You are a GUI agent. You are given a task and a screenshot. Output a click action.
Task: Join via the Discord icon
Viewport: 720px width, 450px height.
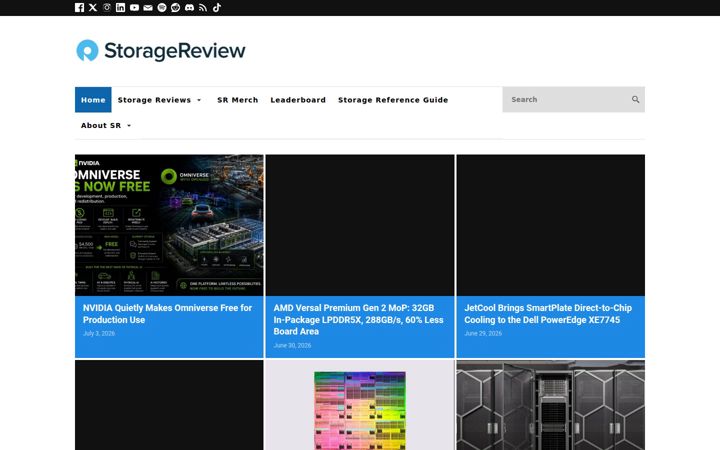point(189,7)
